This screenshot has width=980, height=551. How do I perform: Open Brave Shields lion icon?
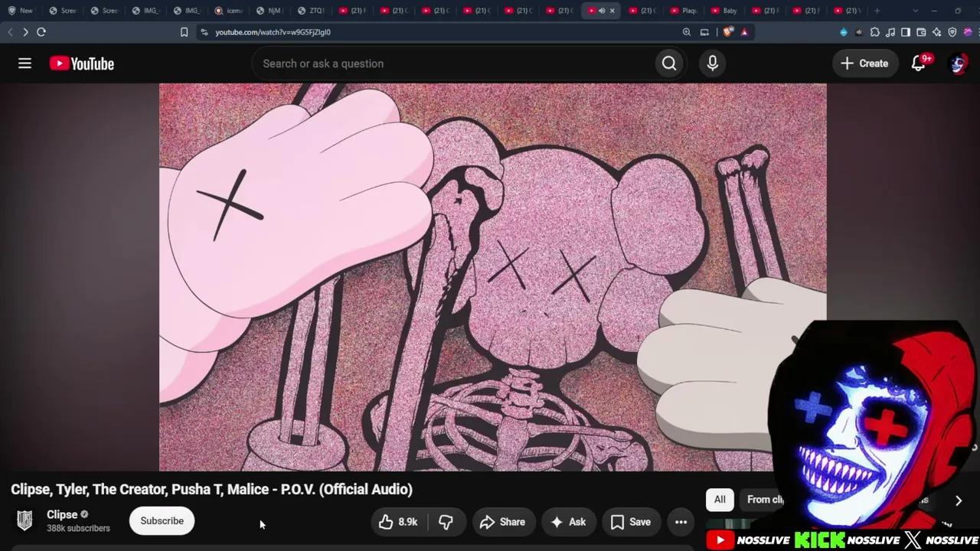click(727, 32)
